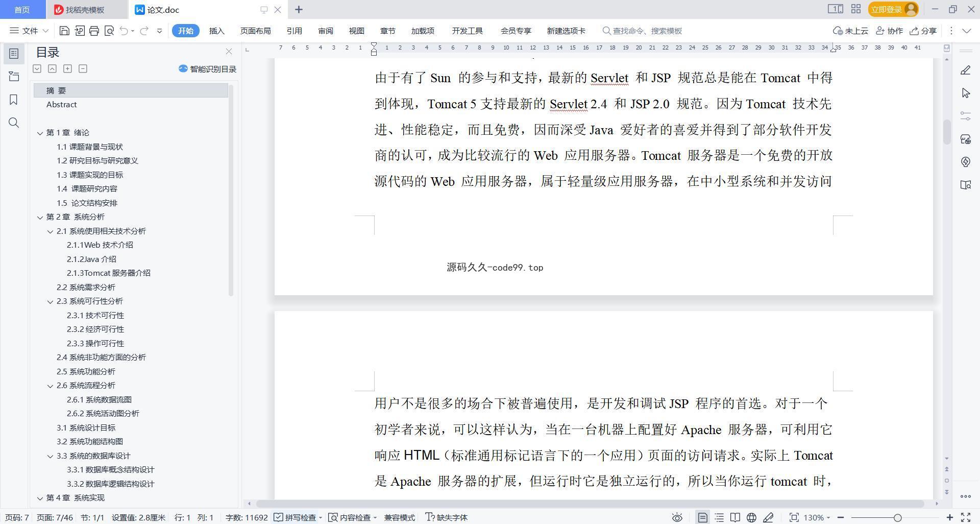
Task: Click the 字数: 11692 word count
Action: tap(247, 517)
